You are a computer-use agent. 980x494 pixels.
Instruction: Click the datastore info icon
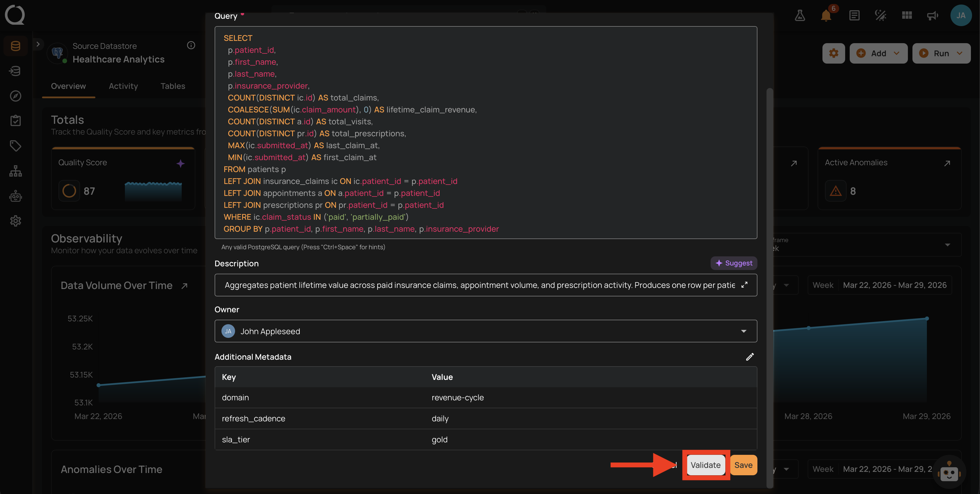click(x=191, y=45)
